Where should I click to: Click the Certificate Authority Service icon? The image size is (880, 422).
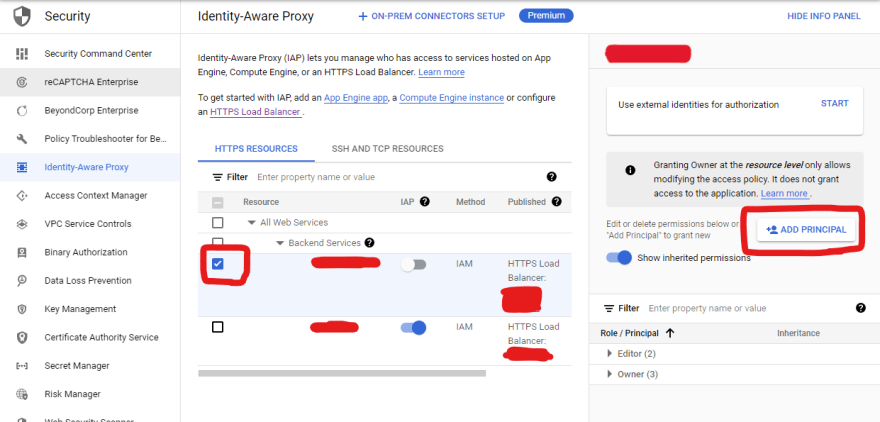pyautogui.click(x=22, y=337)
